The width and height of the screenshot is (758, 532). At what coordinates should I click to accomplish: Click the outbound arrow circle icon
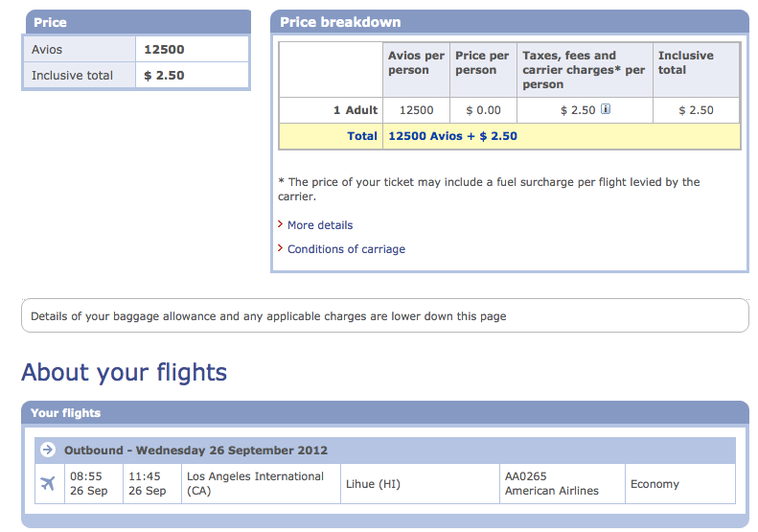pos(47,450)
